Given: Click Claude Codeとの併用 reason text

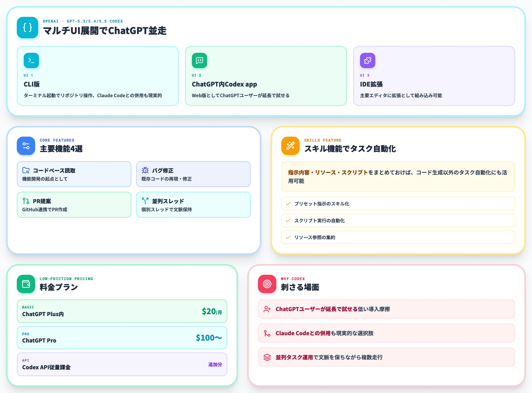Looking at the screenshot, I should [x=303, y=333].
